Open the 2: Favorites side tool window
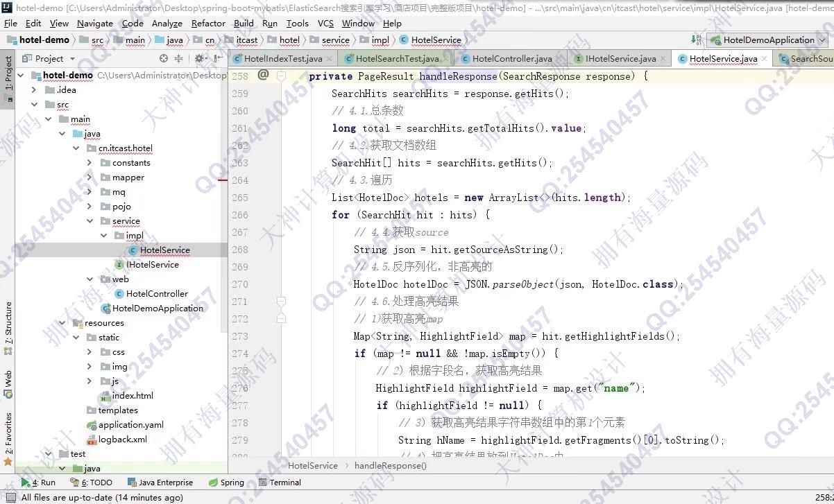Image resolution: width=834 pixels, height=504 pixels. (8, 438)
